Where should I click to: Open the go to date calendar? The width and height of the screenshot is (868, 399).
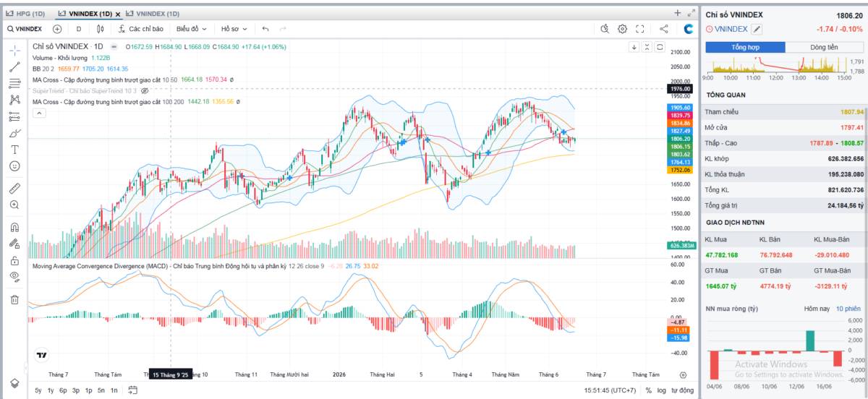click(x=132, y=390)
